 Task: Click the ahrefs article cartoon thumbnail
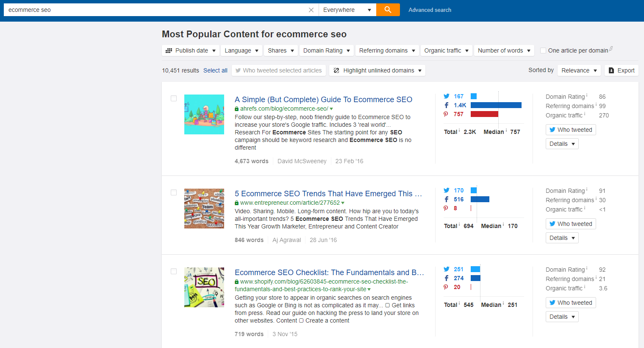pyautogui.click(x=204, y=114)
